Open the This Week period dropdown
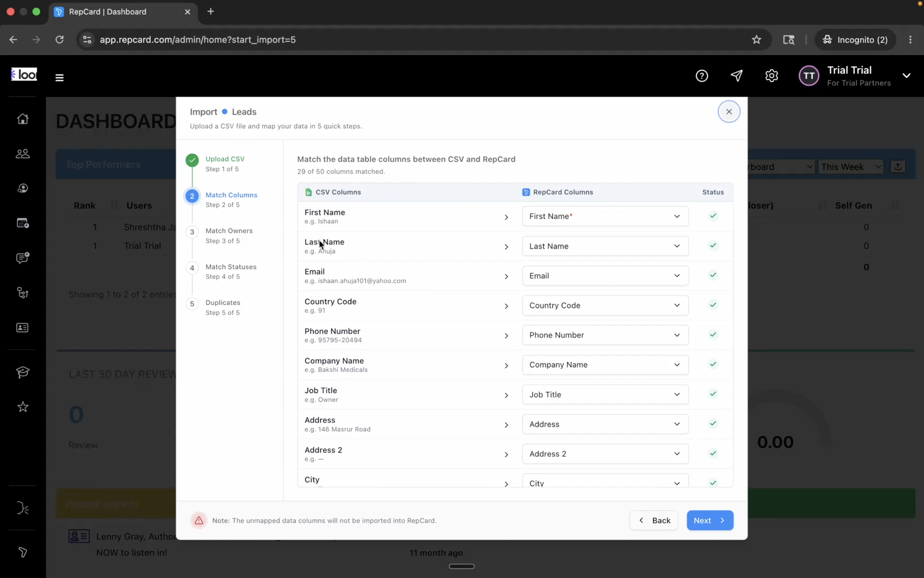 850,167
